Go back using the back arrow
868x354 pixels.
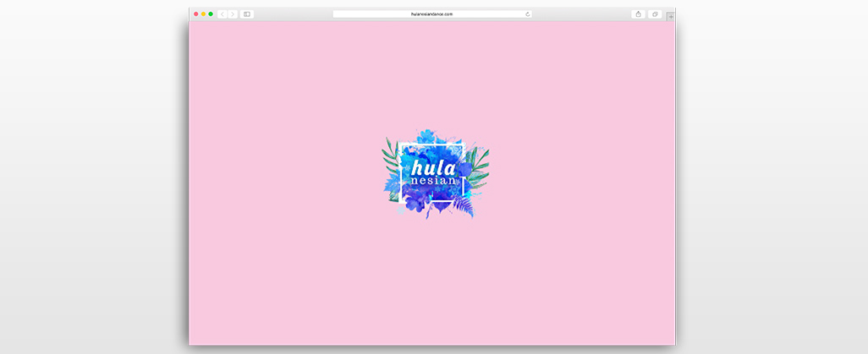point(222,14)
